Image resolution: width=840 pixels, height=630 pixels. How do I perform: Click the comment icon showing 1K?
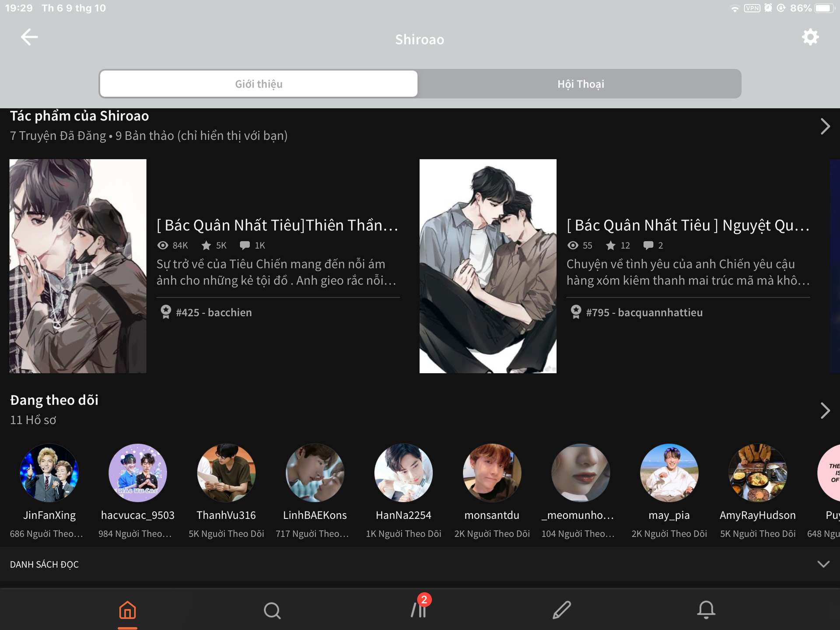tap(245, 245)
